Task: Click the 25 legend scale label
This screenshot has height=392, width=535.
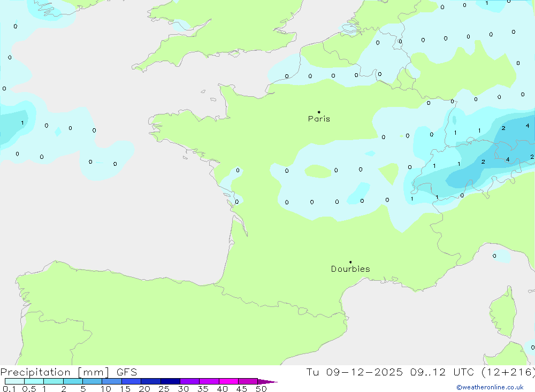Action: (x=164, y=389)
